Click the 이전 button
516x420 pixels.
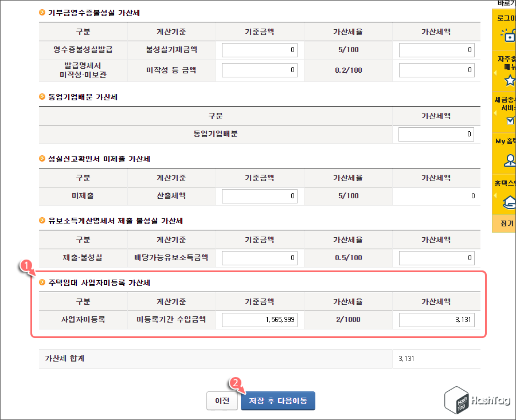point(222,401)
